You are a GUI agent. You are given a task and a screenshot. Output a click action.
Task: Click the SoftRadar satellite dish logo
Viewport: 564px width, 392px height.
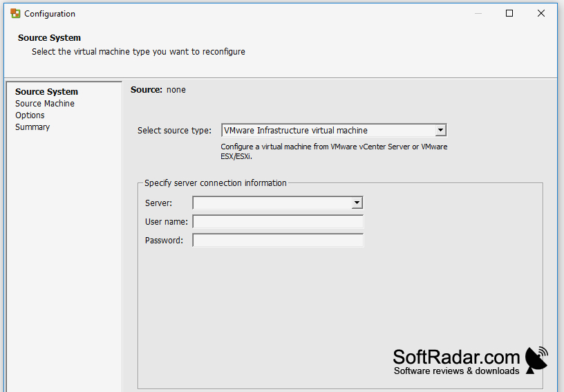click(536, 360)
